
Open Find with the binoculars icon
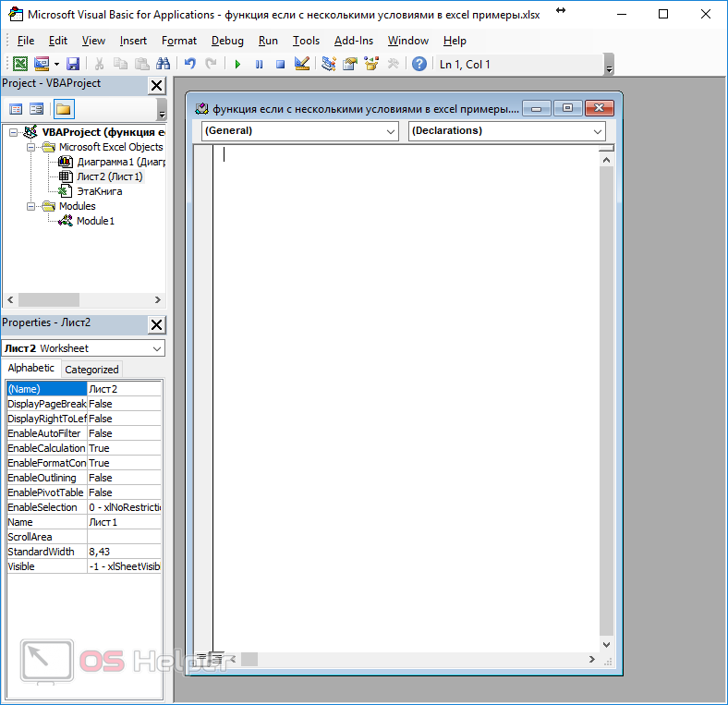point(163,64)
